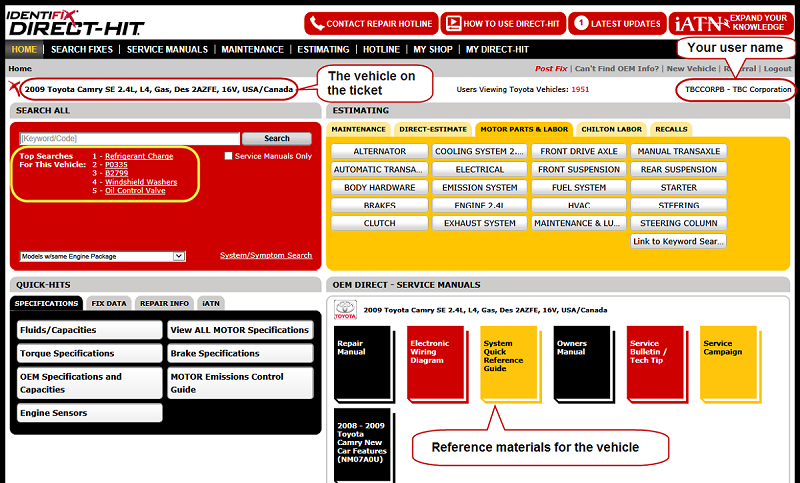This screenshot has width=800, height=483.
Task: Open Torque Specifications
Action: pyautogui.click(x=90, y=353)
